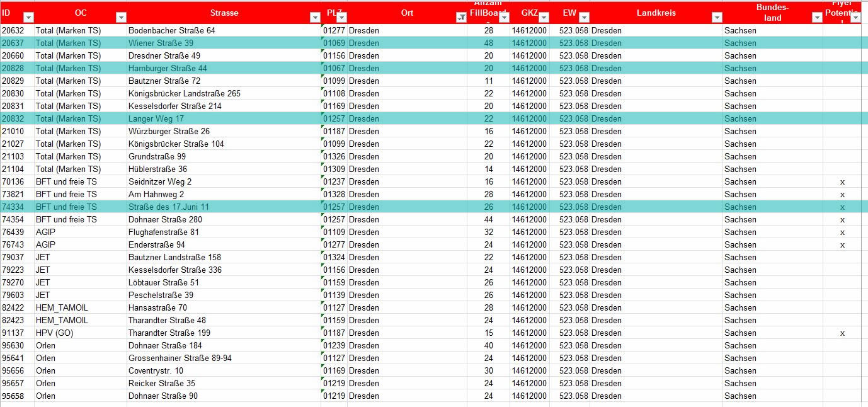Open the Strasse column filter dropdown
The width and height of the screenshot is (868, 407).
point(316,18)
